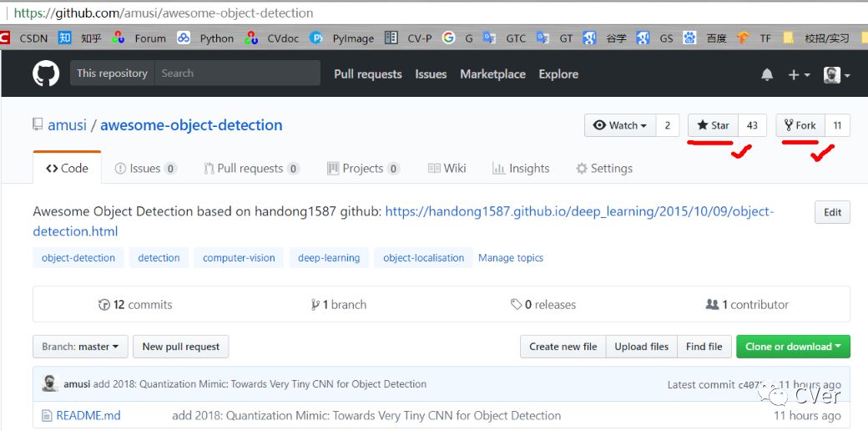Open Marketplace in top nav

coord(492,74)
